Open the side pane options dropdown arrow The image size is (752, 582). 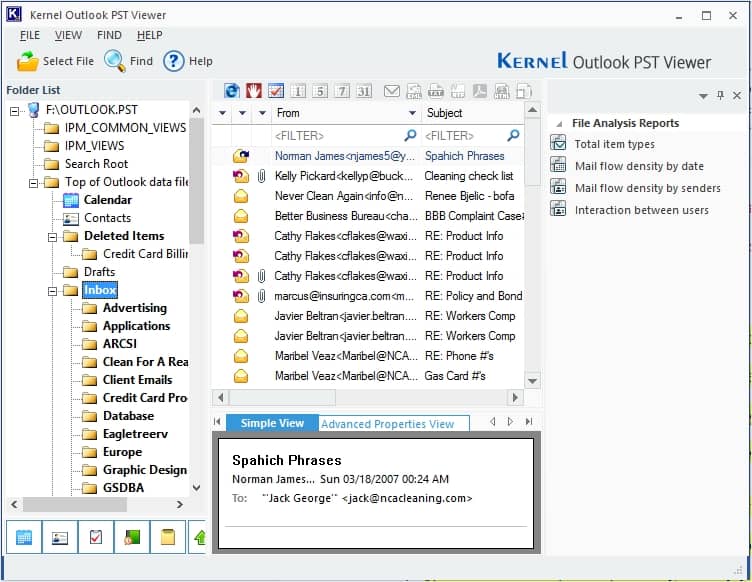coord(703,96)
